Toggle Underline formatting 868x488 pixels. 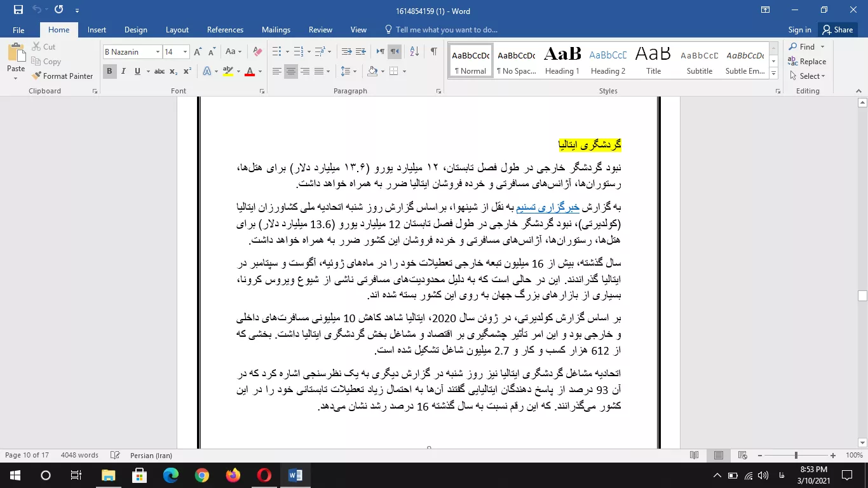(x=137, y=71)
